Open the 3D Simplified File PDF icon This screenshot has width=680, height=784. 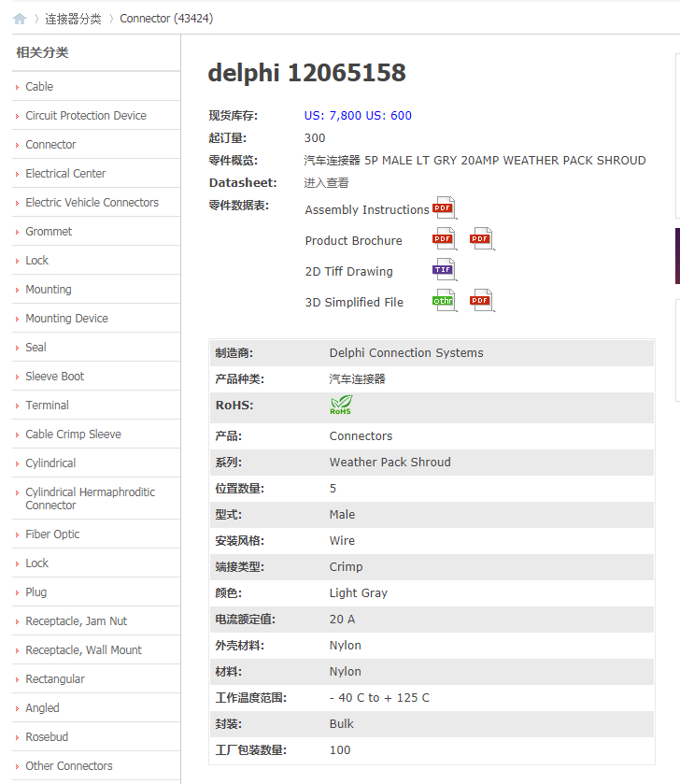[482, 301]
